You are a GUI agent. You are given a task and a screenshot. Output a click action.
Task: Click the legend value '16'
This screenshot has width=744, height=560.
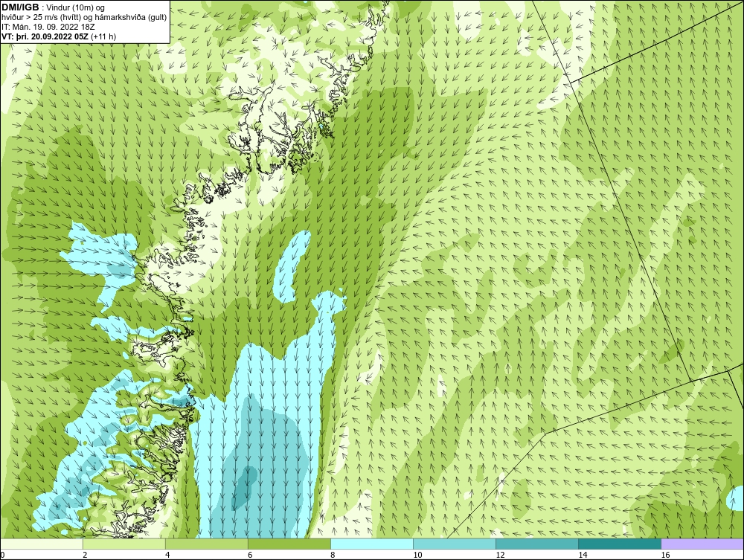664,555
